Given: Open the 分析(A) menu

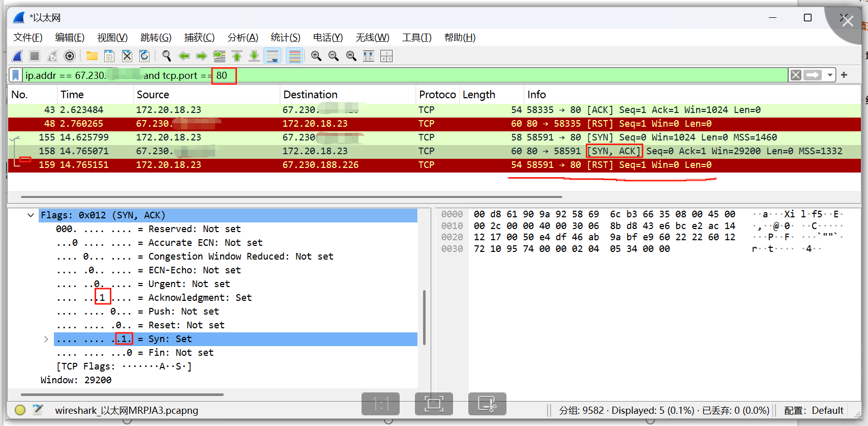Looking at the screenshot, I should (243, 38).
